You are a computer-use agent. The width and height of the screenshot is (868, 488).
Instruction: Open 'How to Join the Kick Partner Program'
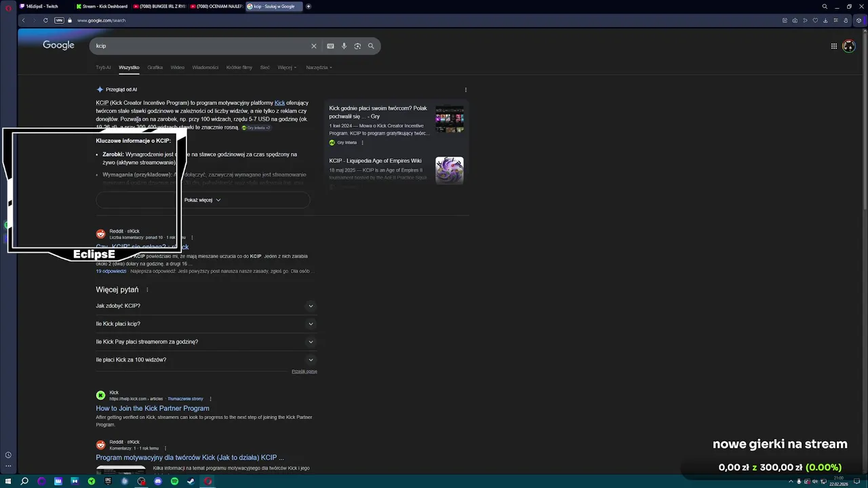[153, 408]
